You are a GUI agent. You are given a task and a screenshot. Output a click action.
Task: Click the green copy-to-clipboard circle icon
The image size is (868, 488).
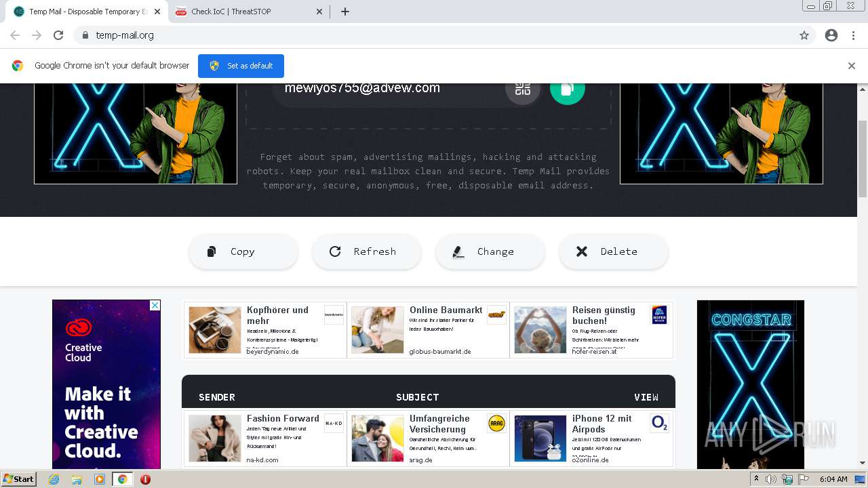tap(568, 89)
